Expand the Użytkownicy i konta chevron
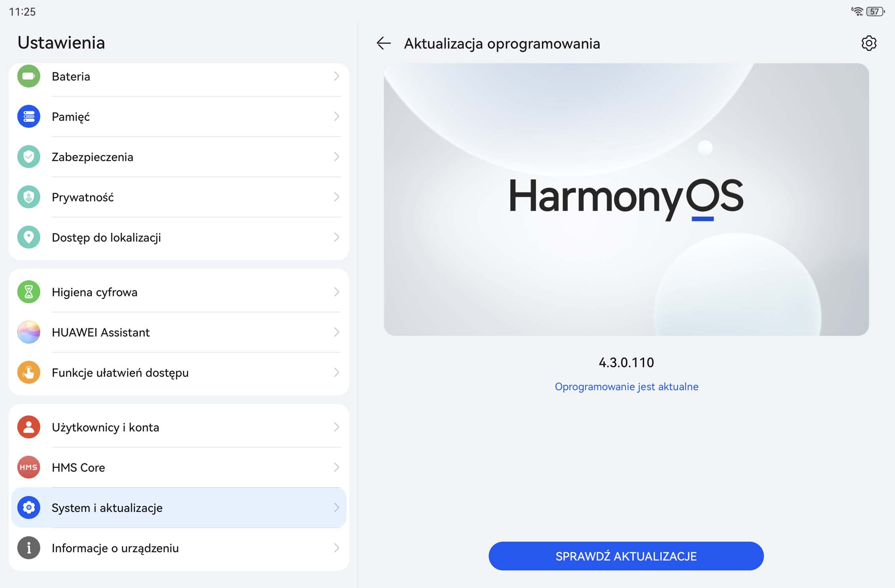The width and height of the screenshot is (895, 588). 336,427
